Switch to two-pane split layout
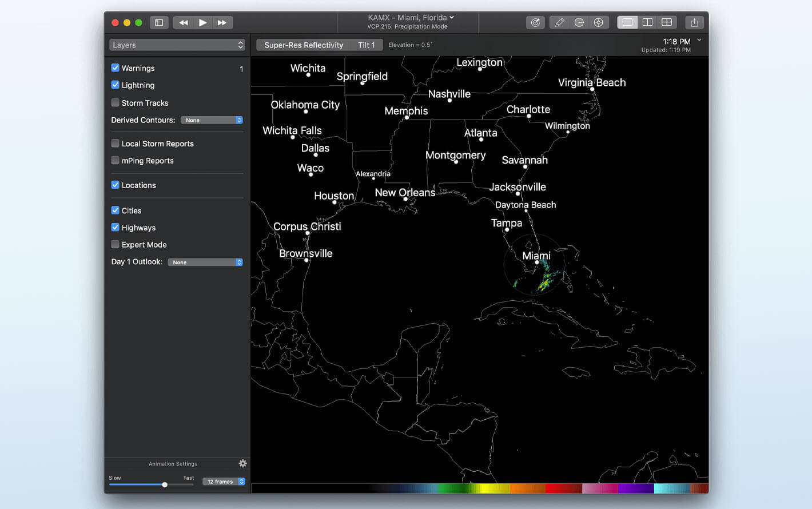812x509 pixels. click(647, 22)
